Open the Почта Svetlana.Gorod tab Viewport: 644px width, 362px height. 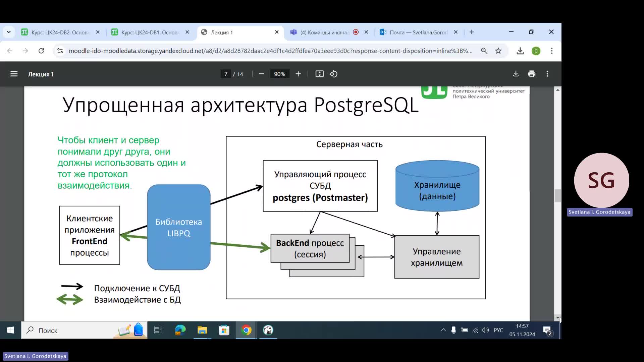(419, 32)
